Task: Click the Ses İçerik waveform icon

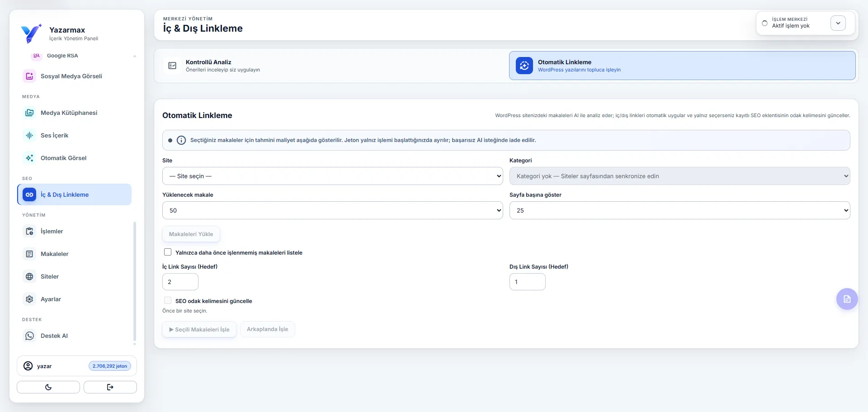Action: tap(29, 135)
